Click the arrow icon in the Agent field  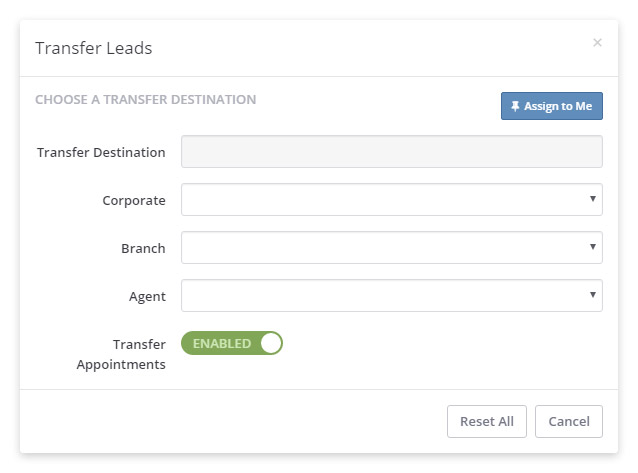pyautogui.click(x=592, y=295)
